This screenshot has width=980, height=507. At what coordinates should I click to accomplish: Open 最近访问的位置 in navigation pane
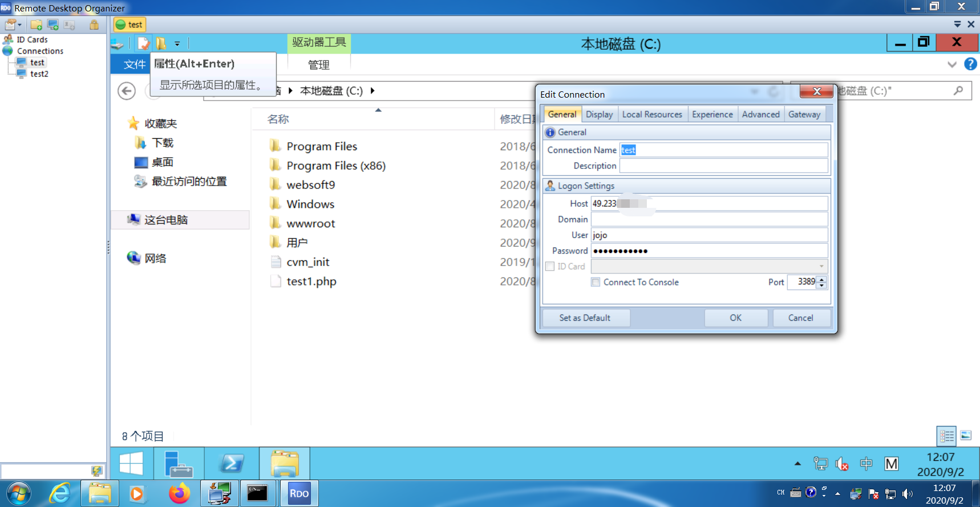pos(188,182)
